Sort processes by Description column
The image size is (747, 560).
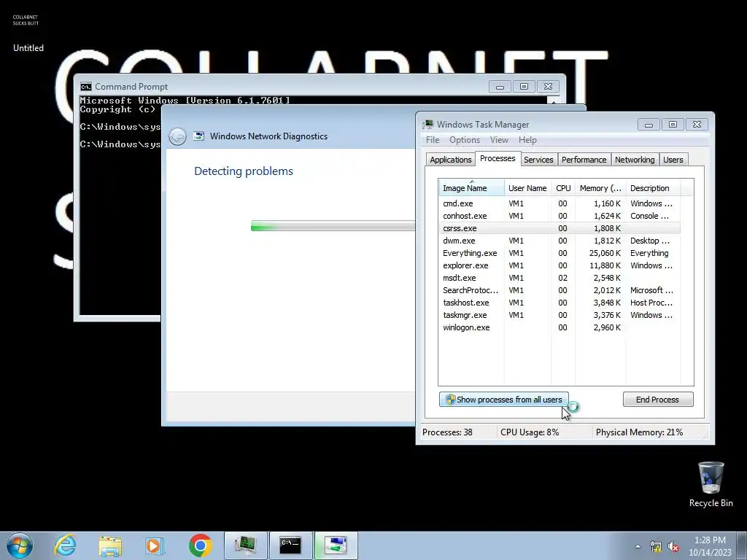click(653, 188)
